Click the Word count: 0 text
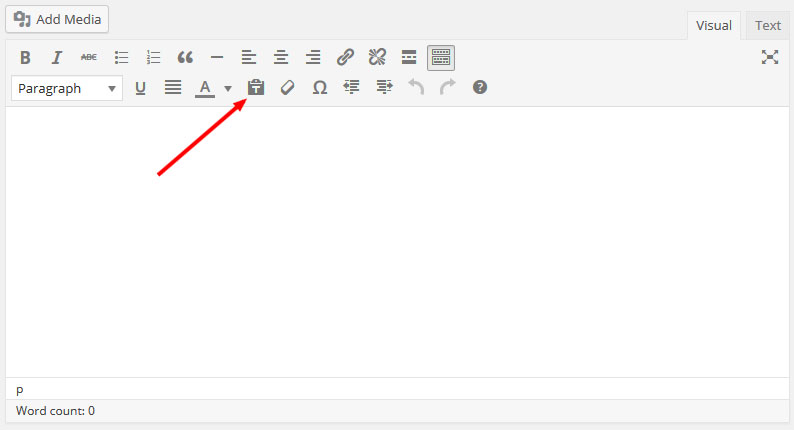The height and width of the screenshot is (430, 794). 55,411
